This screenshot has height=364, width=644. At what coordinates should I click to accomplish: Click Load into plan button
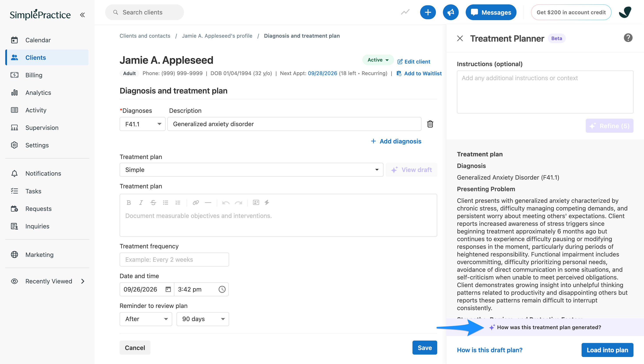pos(607,350)
